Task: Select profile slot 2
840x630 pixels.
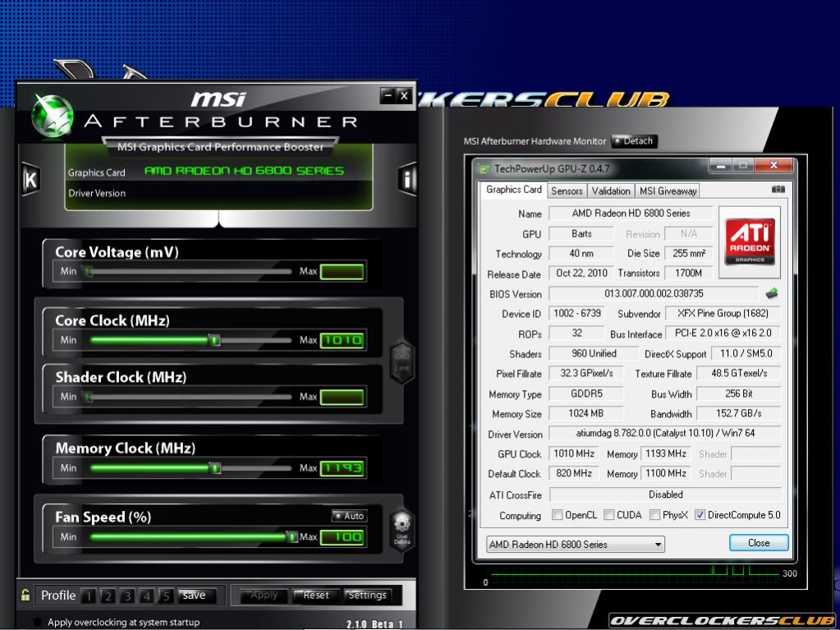Action: (x=108, y=596)
